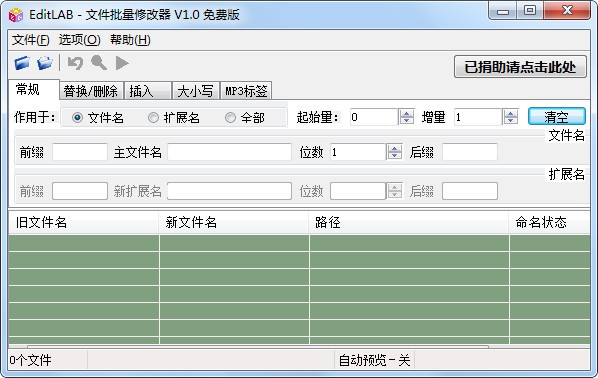This screenshot has height=378, width=598.
Task: Select the 文件名 radio button
Action: point(77,117)
